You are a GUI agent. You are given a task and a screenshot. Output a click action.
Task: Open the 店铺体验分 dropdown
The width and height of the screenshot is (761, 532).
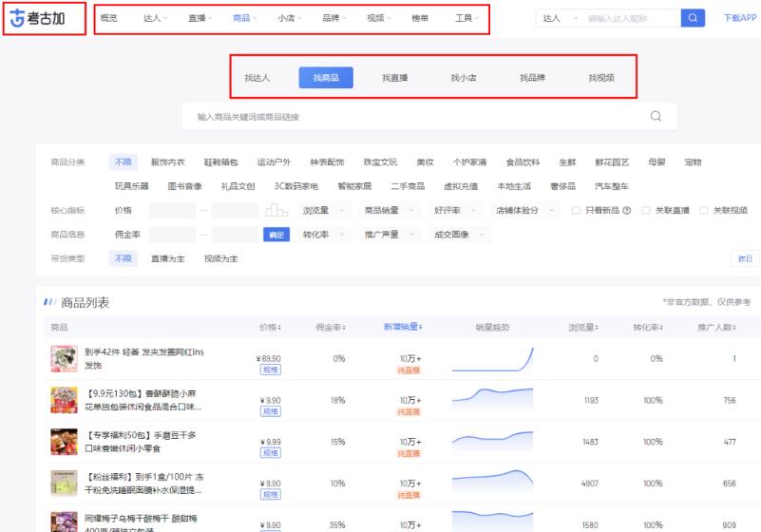(522, 210)
